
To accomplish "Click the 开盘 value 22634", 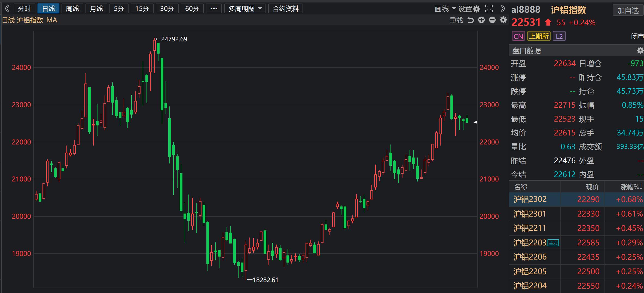I will pos(565,63).
